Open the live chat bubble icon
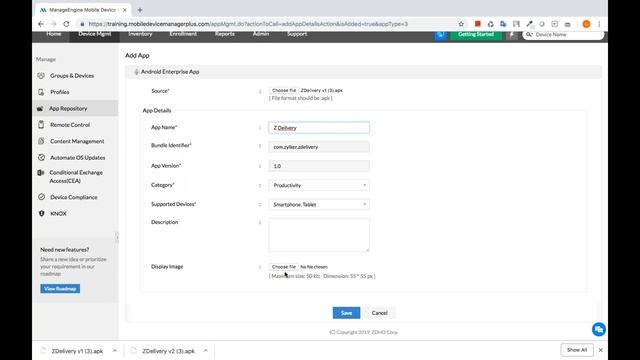This screenshot has height=360, width=640. [598, 329]
